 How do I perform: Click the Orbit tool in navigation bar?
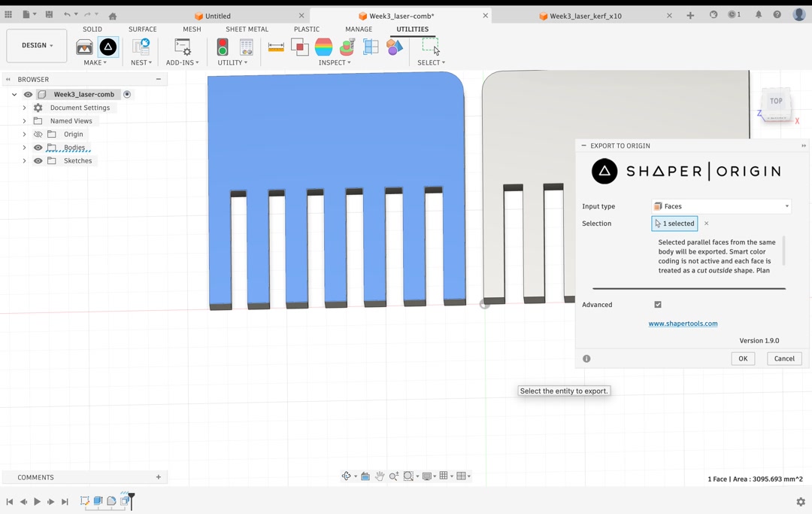pos(346,476)
